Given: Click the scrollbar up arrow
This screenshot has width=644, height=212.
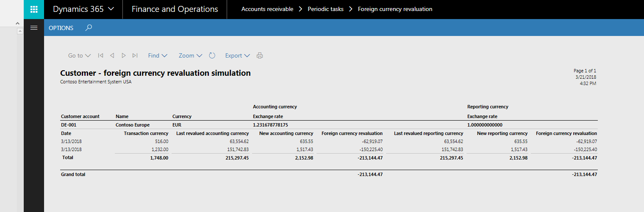Looking at the screenshot, I should [x=19, y=31].
